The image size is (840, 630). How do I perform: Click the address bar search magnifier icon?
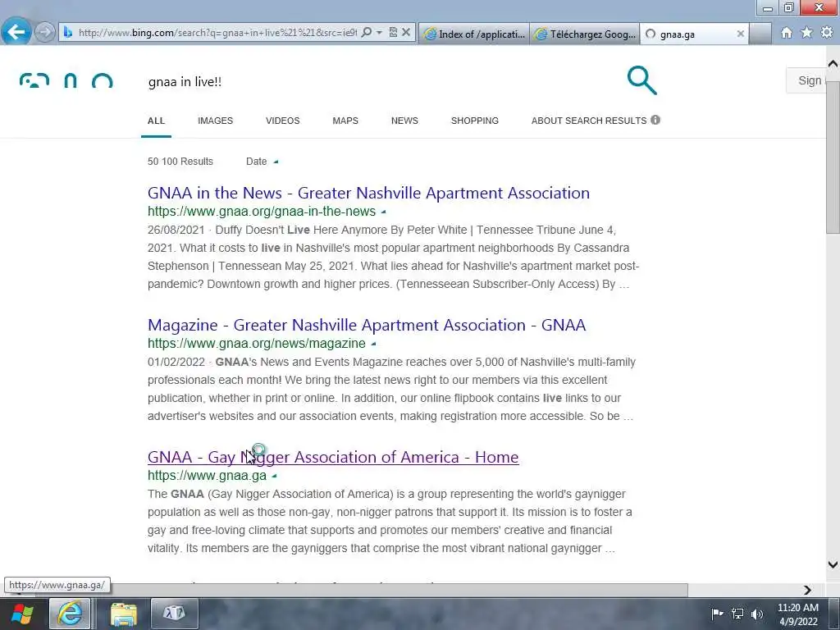pyautogui.click(x=367, y=33)
